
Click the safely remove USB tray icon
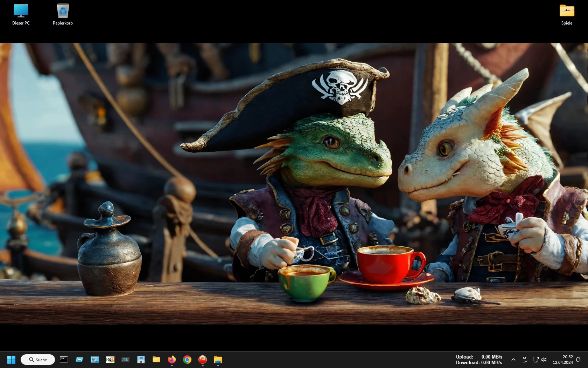[525, 360]
